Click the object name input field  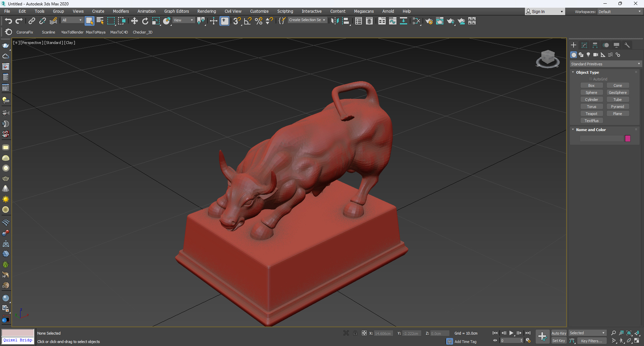point(601,138)
